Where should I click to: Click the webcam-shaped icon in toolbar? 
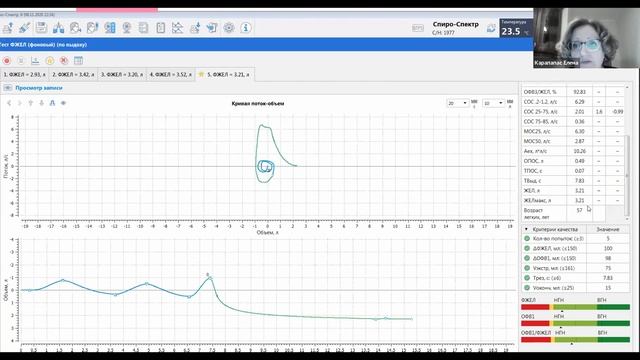click(127, 28)
